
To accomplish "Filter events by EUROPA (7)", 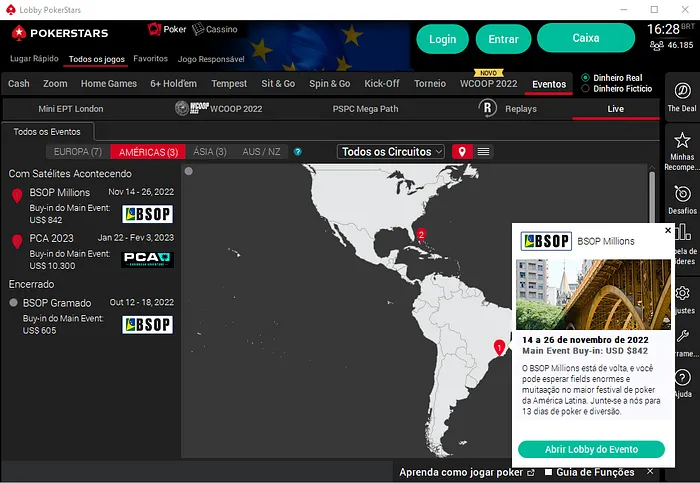I will click(x=78, y=152).
